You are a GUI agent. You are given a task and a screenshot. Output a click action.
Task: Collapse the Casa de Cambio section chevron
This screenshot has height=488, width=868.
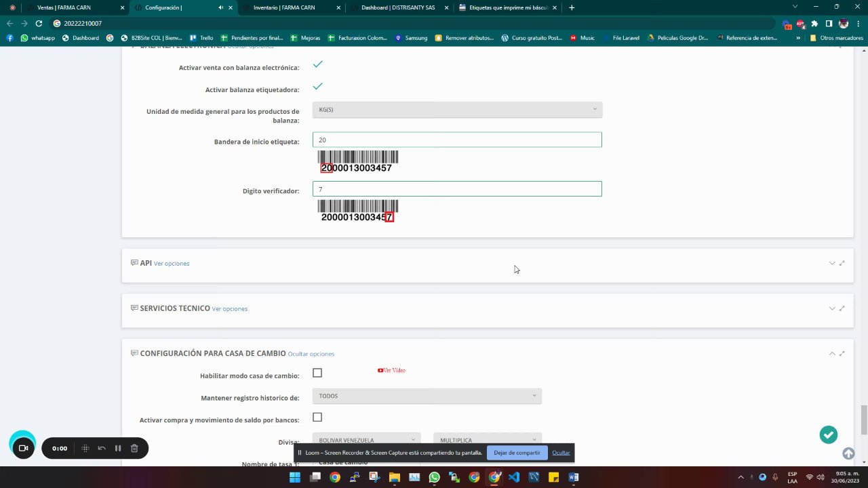pos(832,353)
